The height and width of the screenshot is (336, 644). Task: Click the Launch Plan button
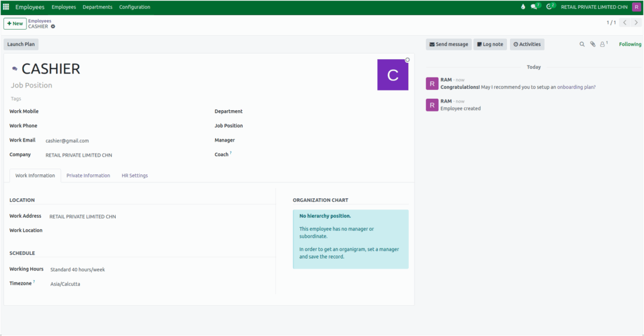click(21, 45)
